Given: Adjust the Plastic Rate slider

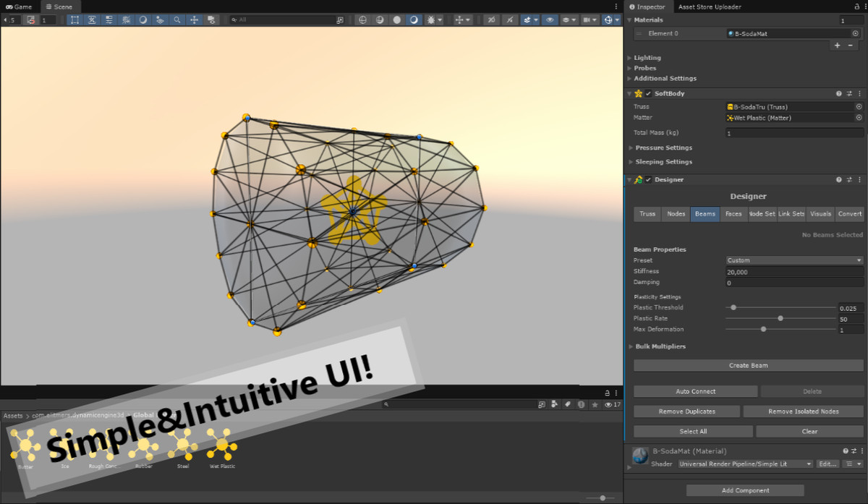Looking at the screenshot, I should 781,318.
